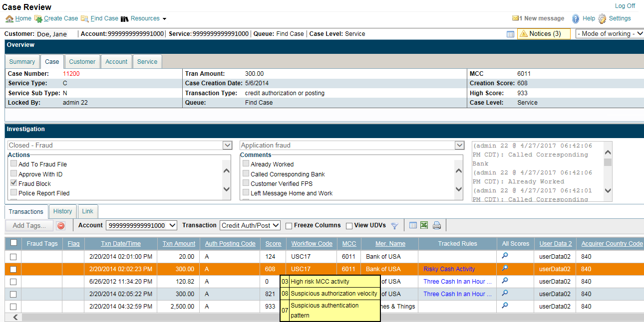Print the transactions with the printer icon
Screen dimensions: 644x322
437,225
